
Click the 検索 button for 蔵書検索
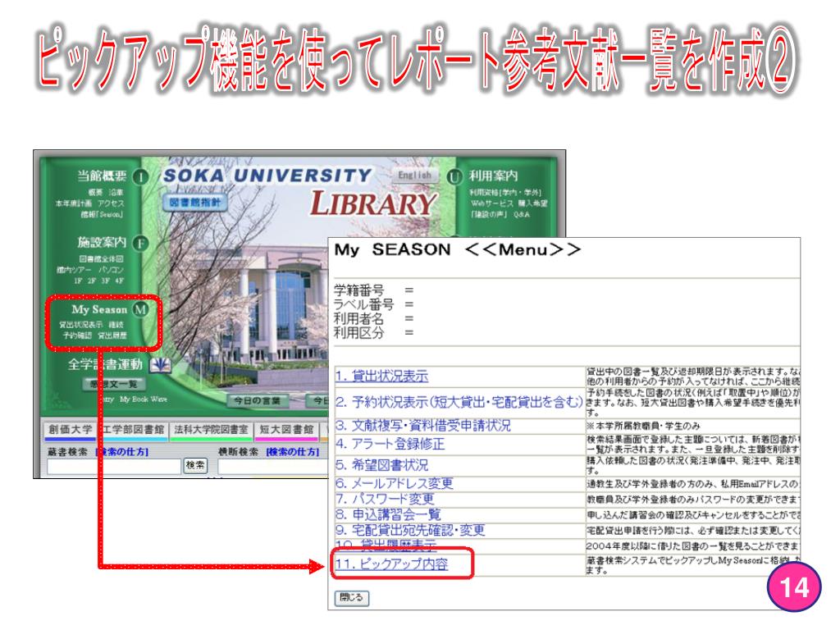click(195, 465)
